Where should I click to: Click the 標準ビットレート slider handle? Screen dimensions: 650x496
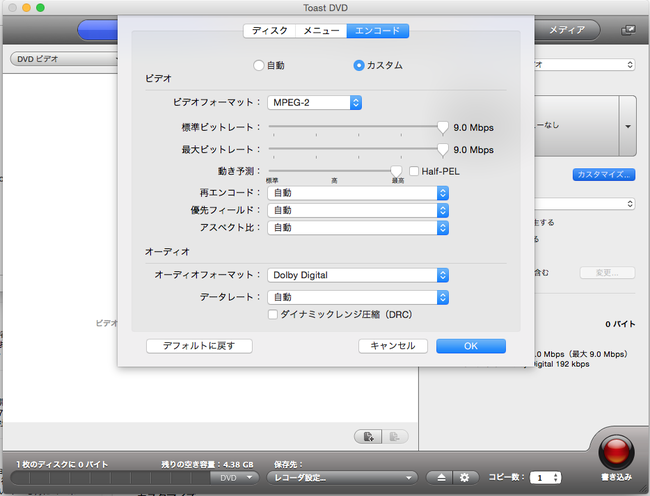443,128
